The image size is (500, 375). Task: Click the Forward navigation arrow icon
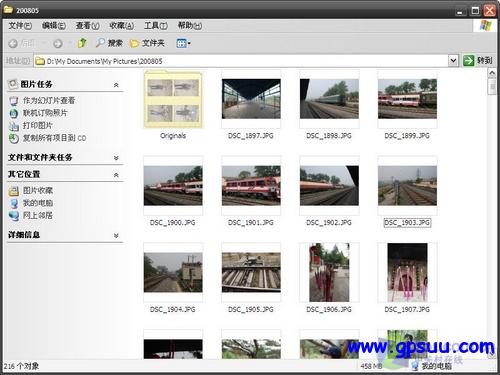coord(58,43)
